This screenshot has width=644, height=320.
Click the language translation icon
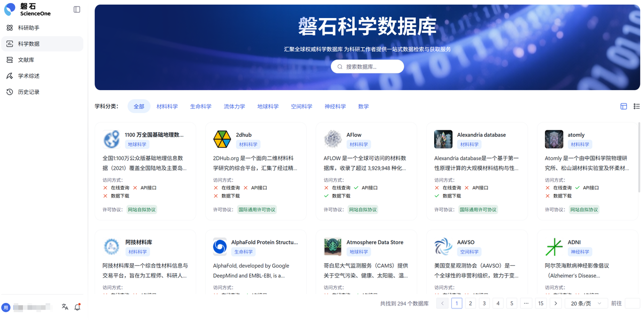65,307
